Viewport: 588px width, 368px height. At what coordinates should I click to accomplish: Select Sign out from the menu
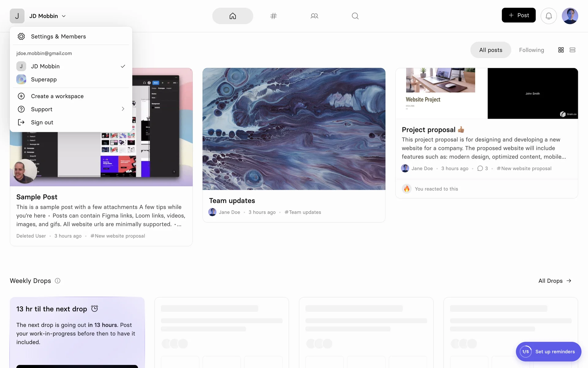pos(42,122)
